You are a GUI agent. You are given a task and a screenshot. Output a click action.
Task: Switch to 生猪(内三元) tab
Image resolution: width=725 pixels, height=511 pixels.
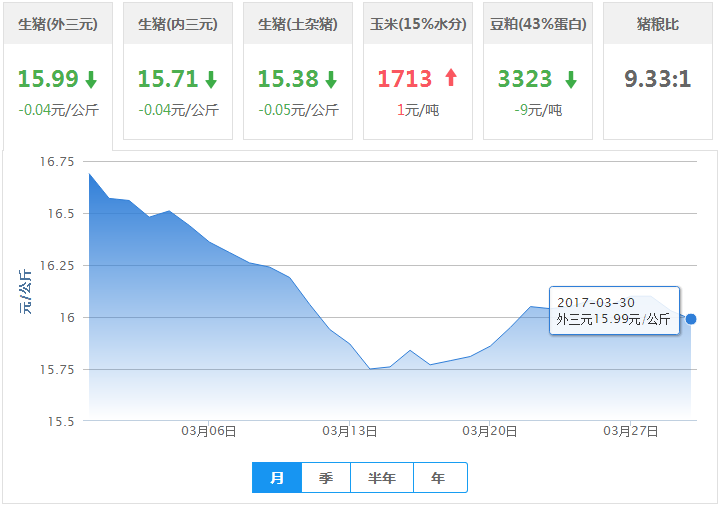click(x=178, y=23)
